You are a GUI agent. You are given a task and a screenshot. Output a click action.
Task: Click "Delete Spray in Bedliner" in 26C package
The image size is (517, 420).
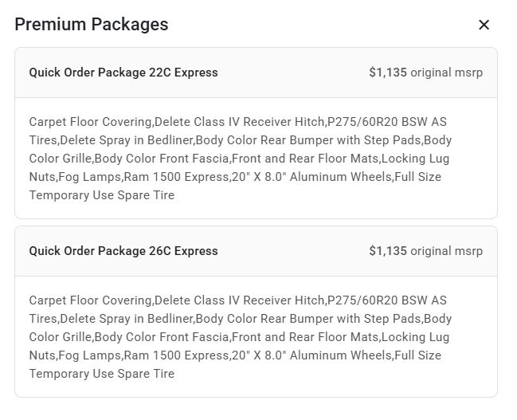[126, 319]
